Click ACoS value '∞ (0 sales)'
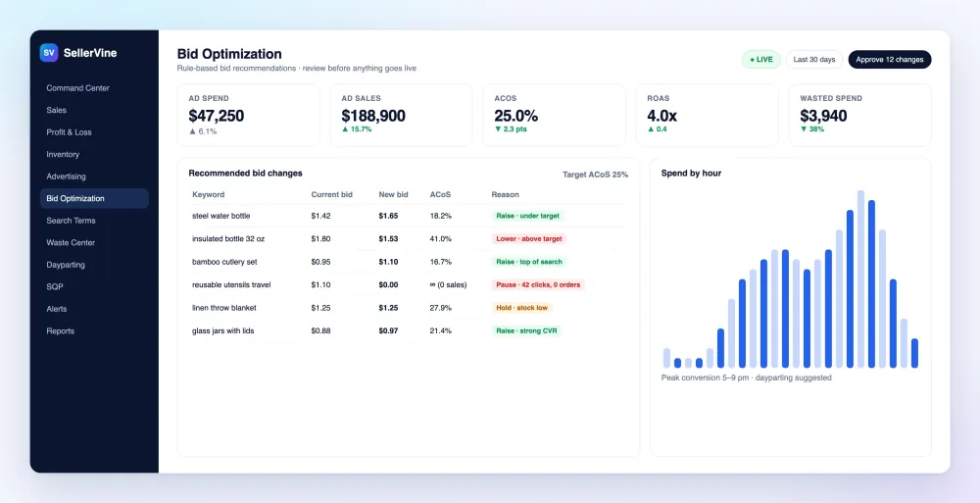The width and height of the screenshot is (980, 503). pyautogui.click(x=448, y=284)
